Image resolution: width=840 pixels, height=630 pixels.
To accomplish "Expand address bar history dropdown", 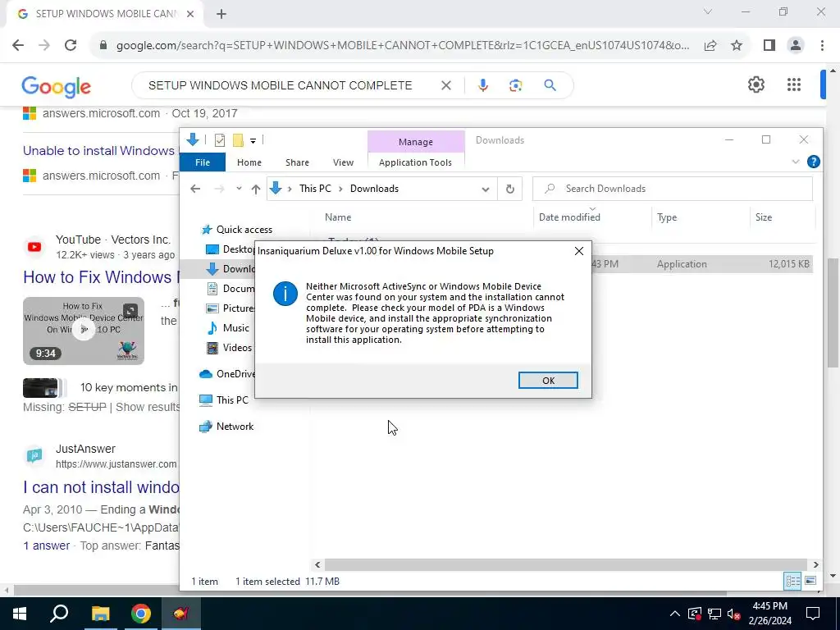I will coord(486,189).
